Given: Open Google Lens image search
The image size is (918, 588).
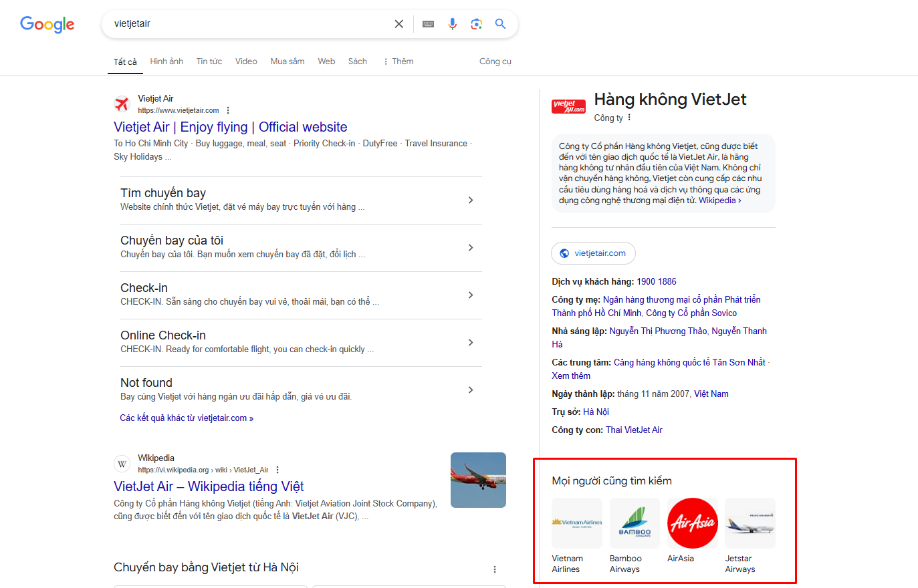Looking at the screenshot, I should click(x=477, y=24).
